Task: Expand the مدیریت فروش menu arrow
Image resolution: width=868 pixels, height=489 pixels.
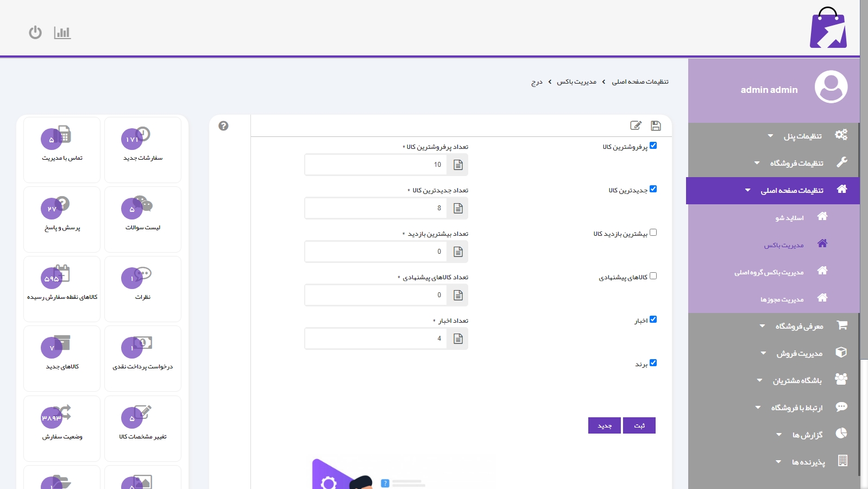Action: [763, 353]
